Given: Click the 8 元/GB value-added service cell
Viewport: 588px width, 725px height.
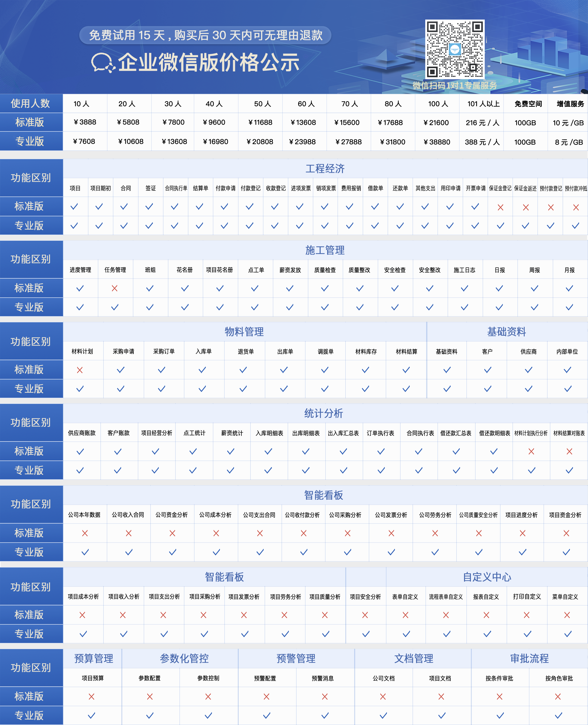Looking at the screenshot, I should click(x=569, y=142).
